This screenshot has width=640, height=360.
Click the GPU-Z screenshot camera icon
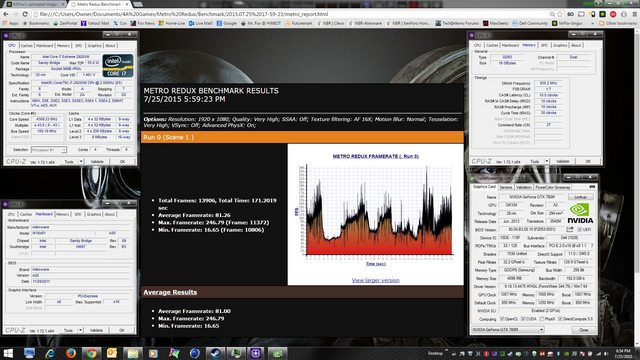[x=592, y=187]
